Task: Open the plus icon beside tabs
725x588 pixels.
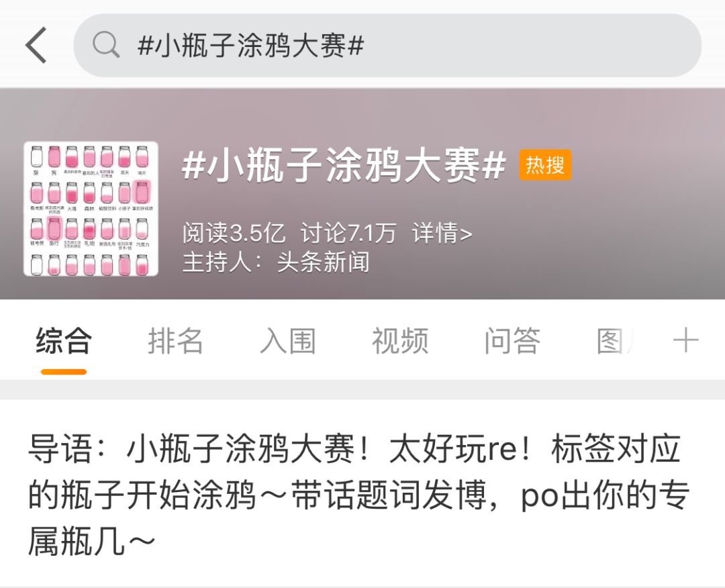Action: (x=685, y=341)
